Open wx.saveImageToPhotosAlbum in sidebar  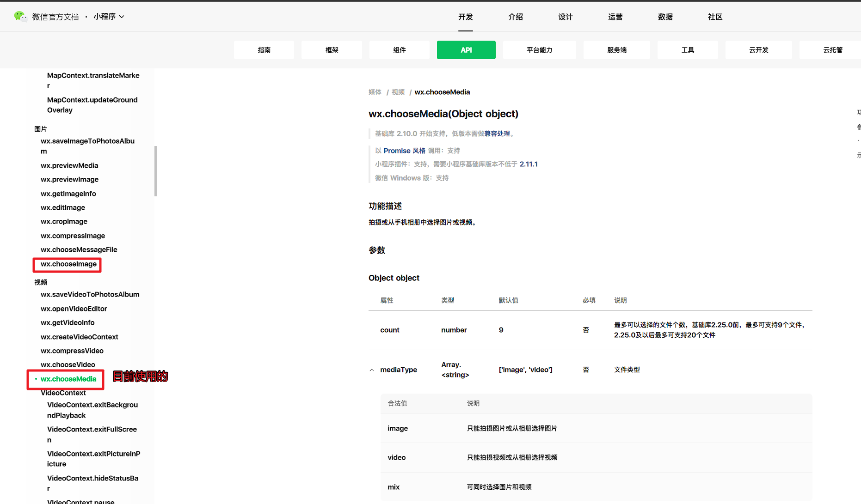coord(88,146)
